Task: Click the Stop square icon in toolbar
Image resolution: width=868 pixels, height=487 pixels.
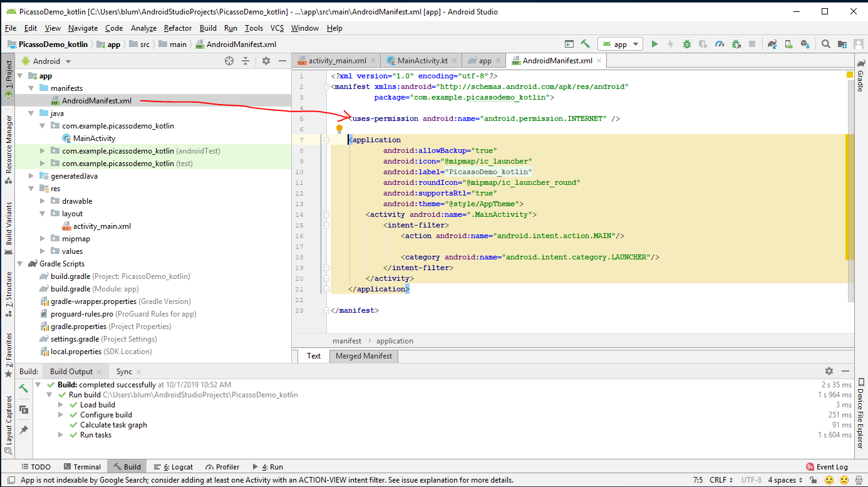Action: pyautogui.click(x=752, y=44)
